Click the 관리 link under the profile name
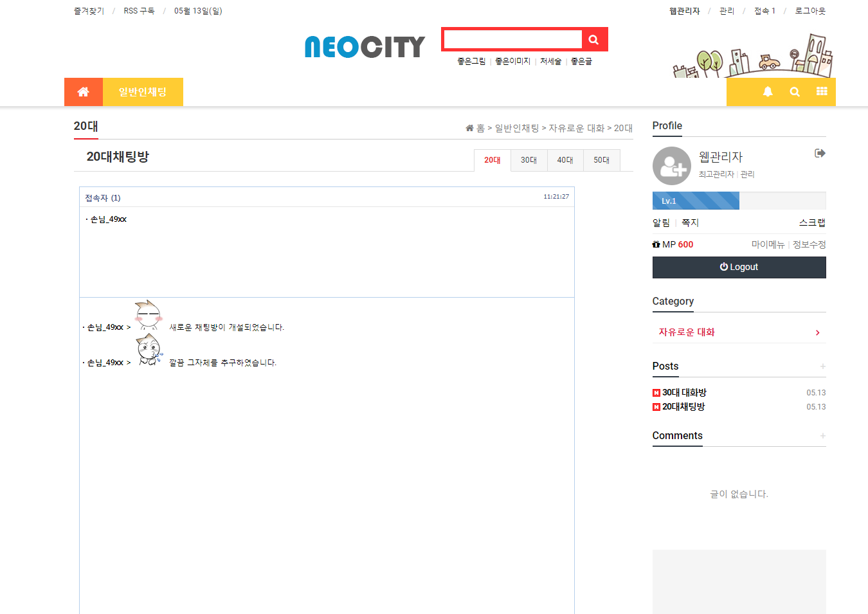Screen dimensions: 868x614 748,174
